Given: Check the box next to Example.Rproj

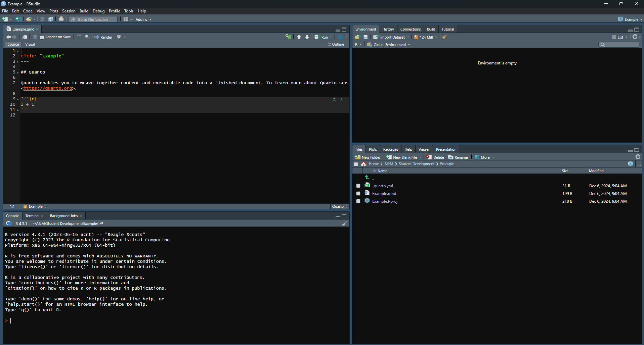Looking at the screenshot, I should pyautogui.click(x=358, y=201).
